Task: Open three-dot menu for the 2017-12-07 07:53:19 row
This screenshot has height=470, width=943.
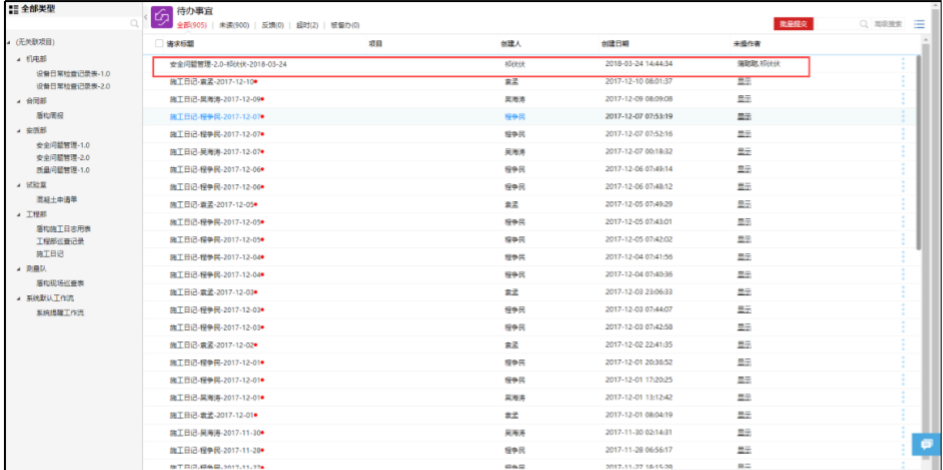Action: coord(903,116)
